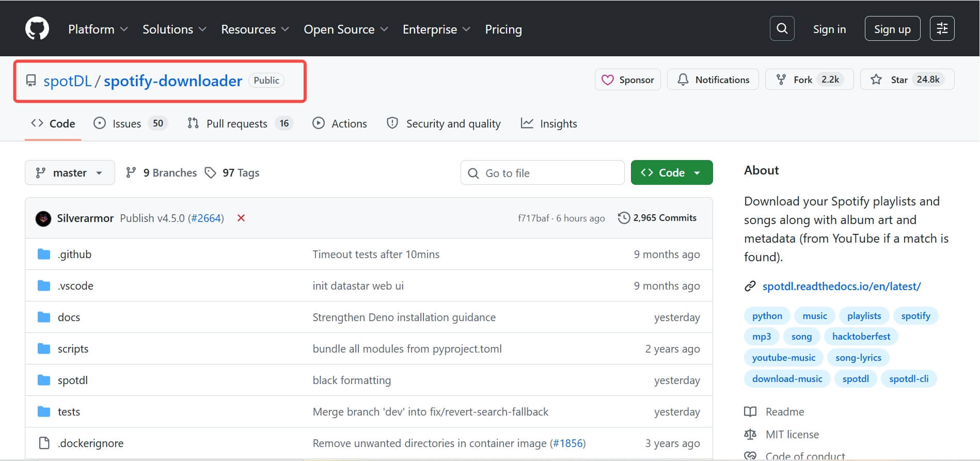Click the MIT license scales icon
This screenshot has height=461, width=980.
click(750, 434)
